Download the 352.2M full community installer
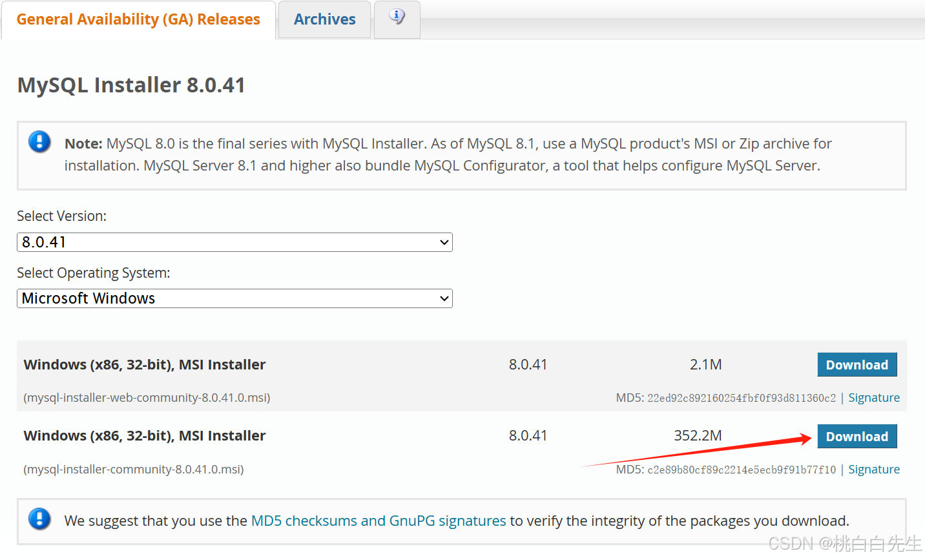This screenshot has height=560, width=925. pyautogui.click(x=857, y=437)
